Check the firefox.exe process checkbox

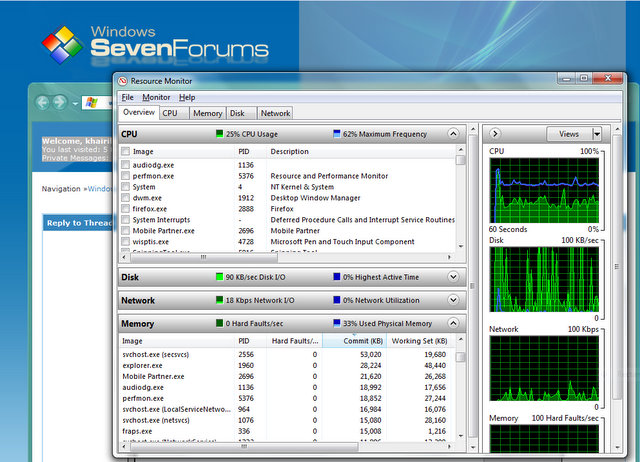[125, 209]
